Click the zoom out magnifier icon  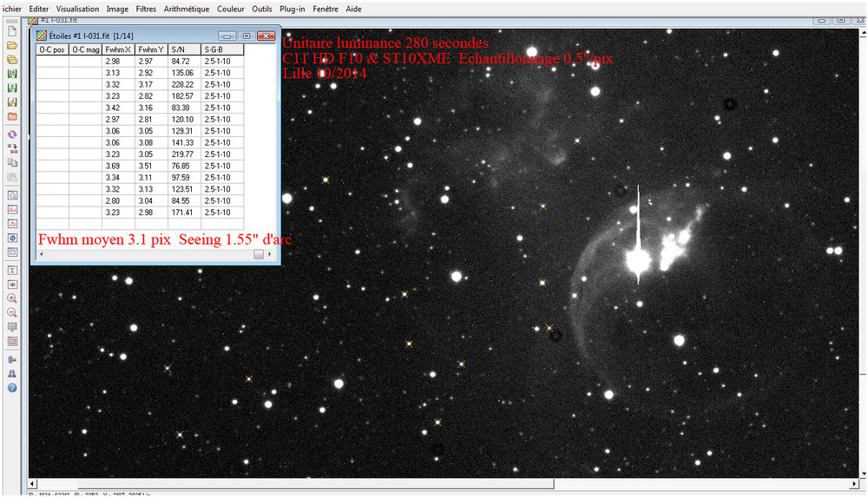click(x=12, y=313)
